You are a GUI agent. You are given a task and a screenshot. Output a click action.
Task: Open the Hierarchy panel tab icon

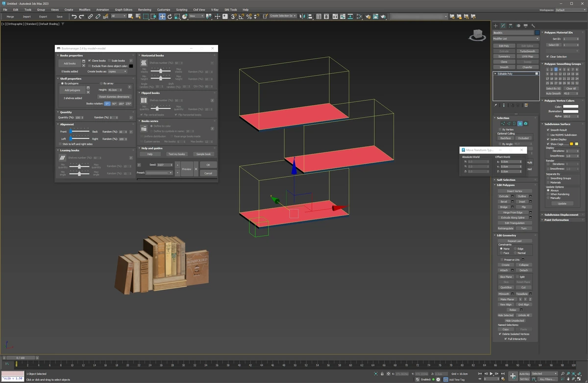coord(511,25)
